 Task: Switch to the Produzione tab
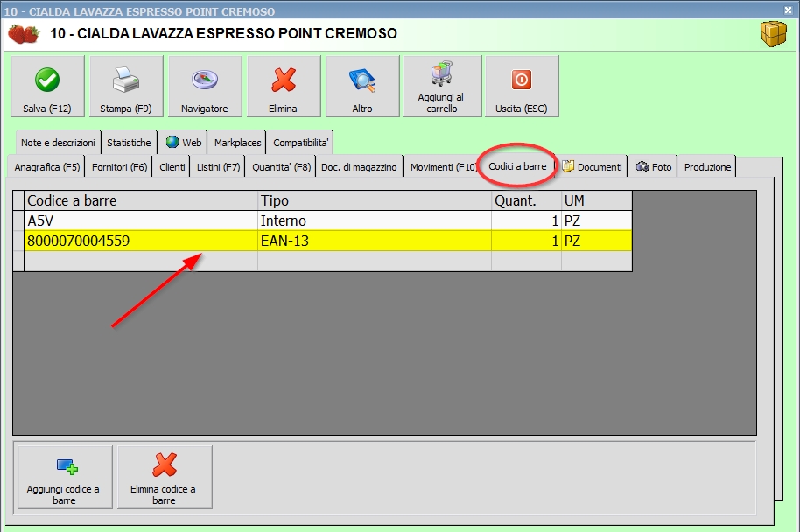(x=707, y=167)
